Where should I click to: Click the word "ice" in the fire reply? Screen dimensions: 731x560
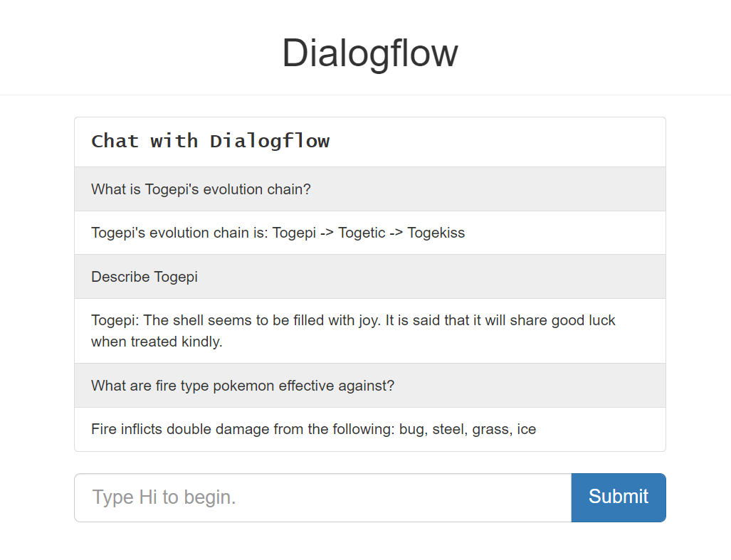click(527, 429)
